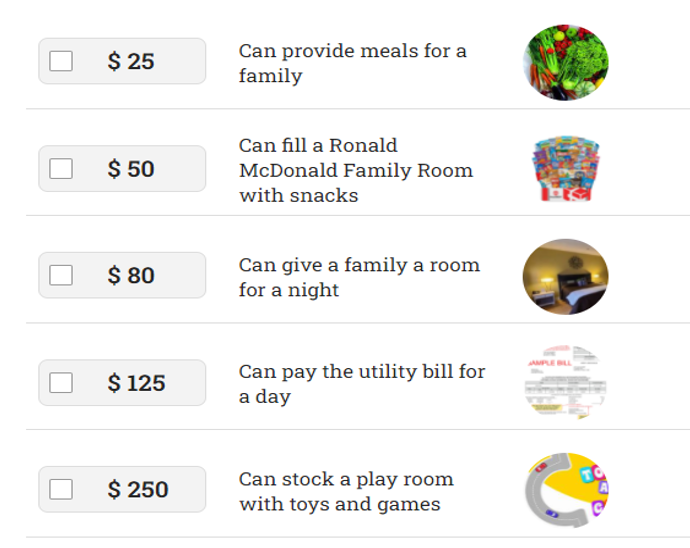This screenshot has height=548, width=690.
Task: Click the toy race track image
Action: 566,489
